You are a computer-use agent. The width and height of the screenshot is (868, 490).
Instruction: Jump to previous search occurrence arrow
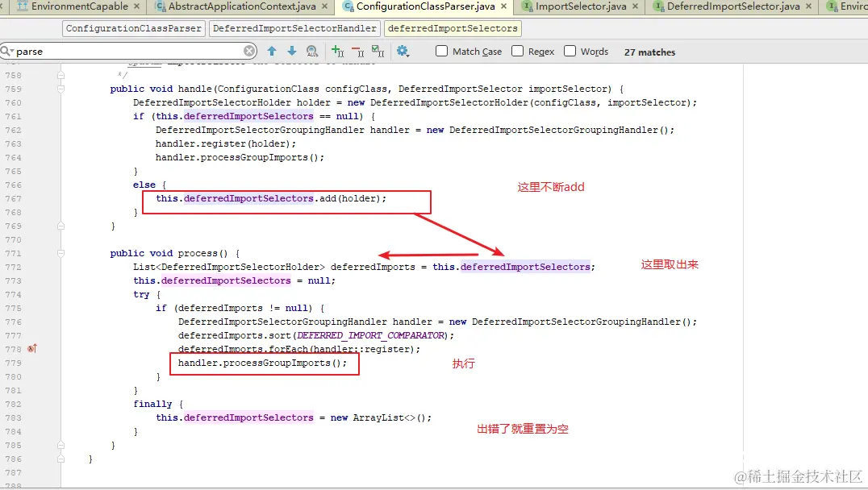click(271, 52)
